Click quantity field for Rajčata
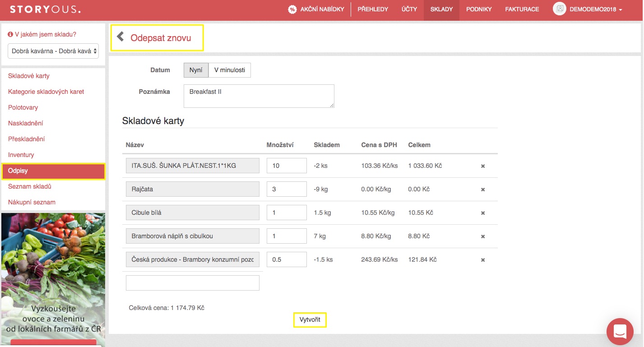 [x=287, y=189]
